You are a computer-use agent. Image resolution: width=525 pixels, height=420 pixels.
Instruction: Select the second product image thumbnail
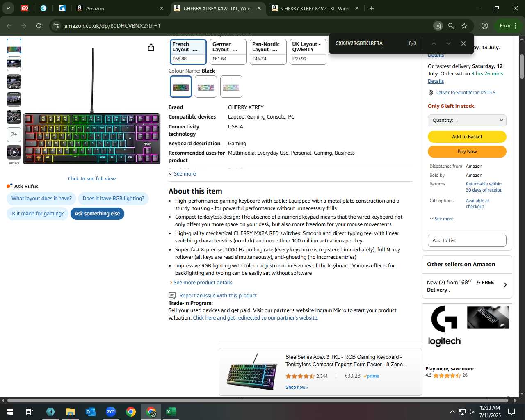(14, 64)
